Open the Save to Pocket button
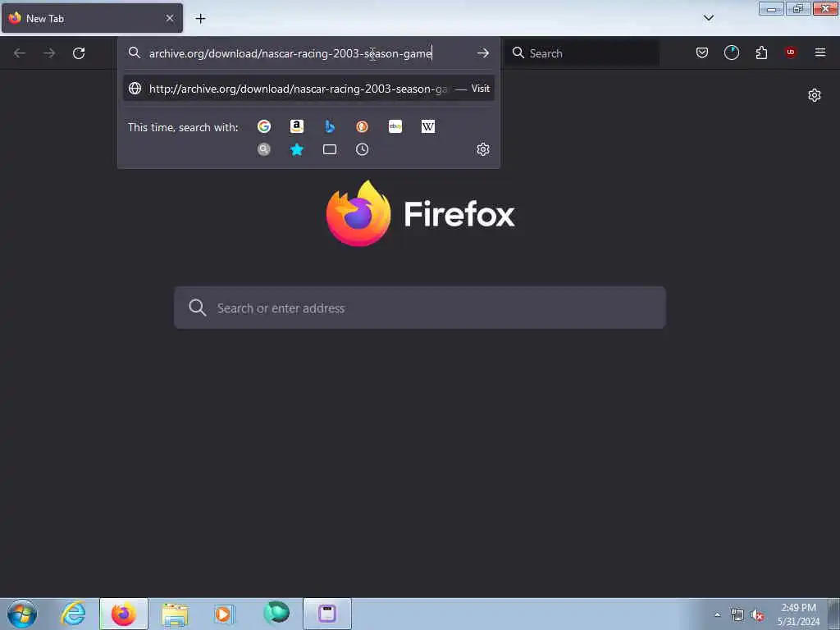The width and height of the screenshot is (840, 630). point(702,52)
